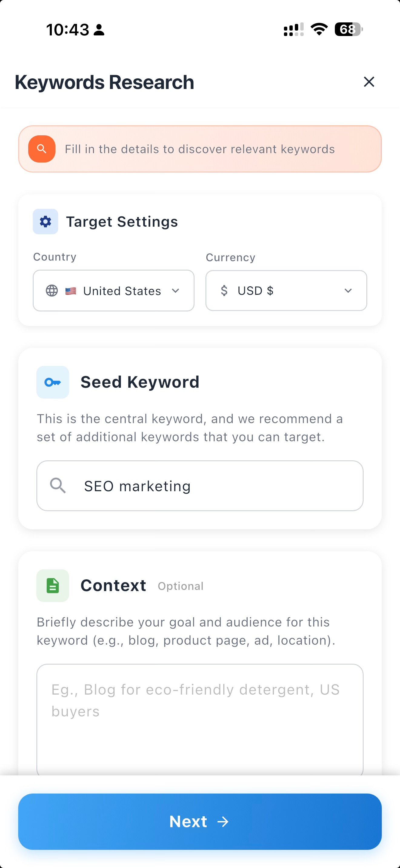This screenshot has width=400, height=868.
Task: Close the Keywords Research screen
Action: click(368, 81)
